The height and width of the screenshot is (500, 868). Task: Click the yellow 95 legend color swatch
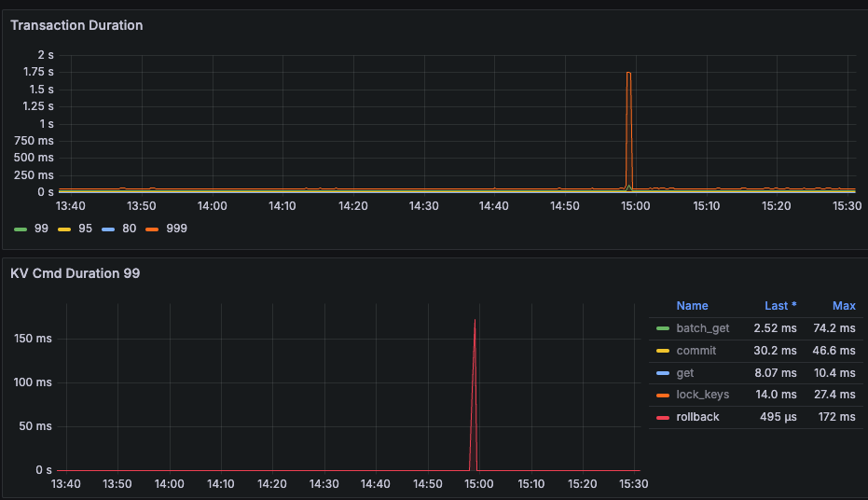pyautogui.click(x=64, y=229)
